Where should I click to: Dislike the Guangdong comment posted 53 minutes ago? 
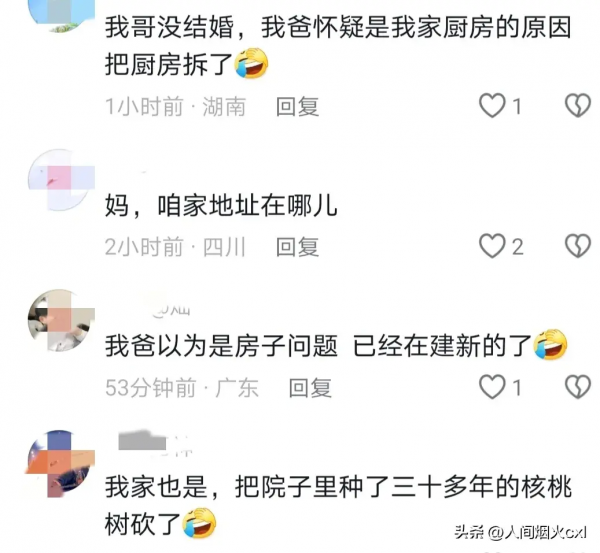pyautogui.click(x=578, y=387)
